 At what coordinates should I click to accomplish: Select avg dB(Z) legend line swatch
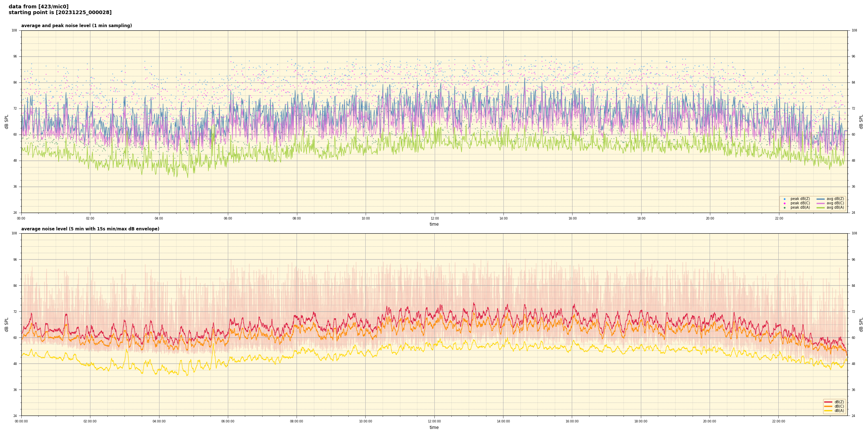pos(821,199)
